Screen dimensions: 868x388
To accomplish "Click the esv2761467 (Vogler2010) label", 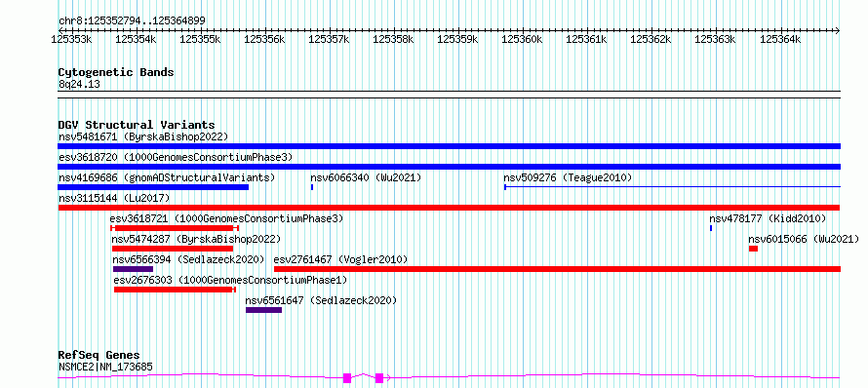I will pos(341,259).
